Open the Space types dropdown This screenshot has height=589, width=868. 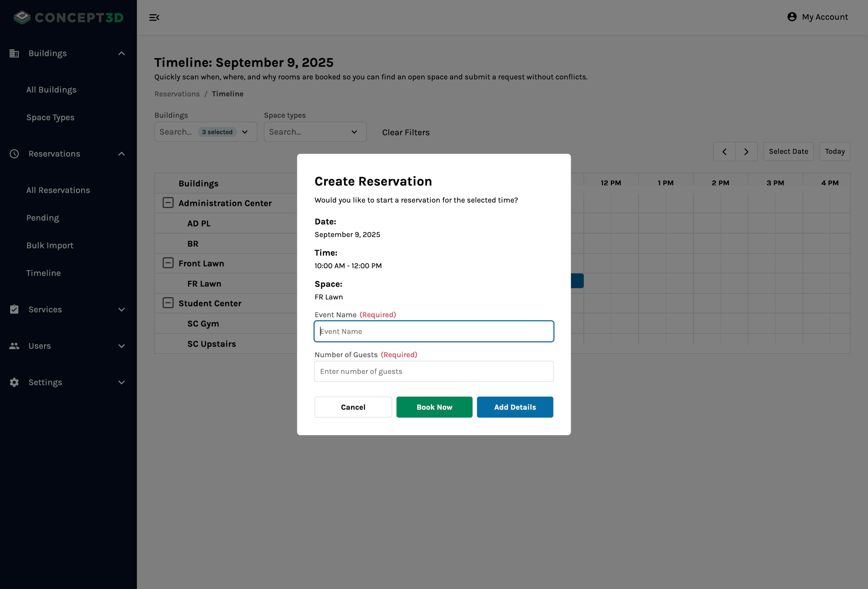pos(354,132)
